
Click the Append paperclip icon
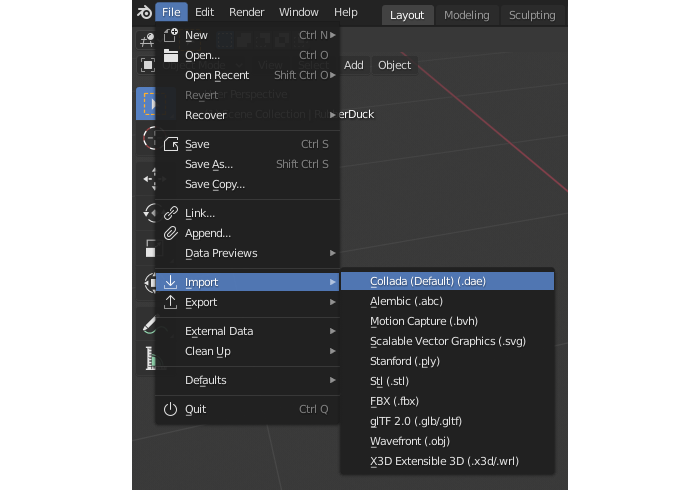point(170,233)
